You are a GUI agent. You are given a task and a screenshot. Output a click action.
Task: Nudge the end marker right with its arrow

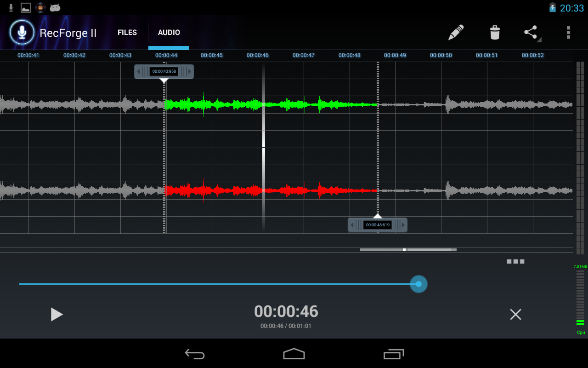[402, 225]
